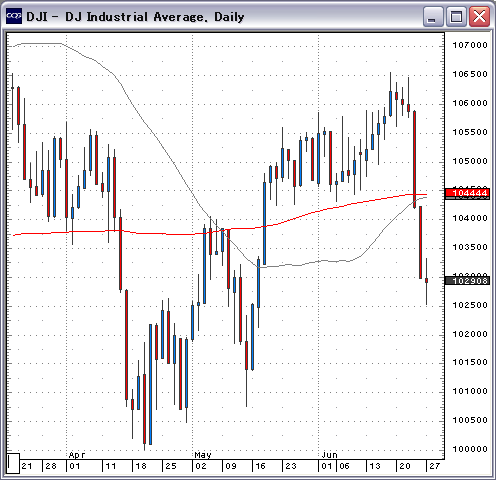Click the small box at time axis start
The height and width of the screenshot is (480, 496).
(x=13, y=463)
